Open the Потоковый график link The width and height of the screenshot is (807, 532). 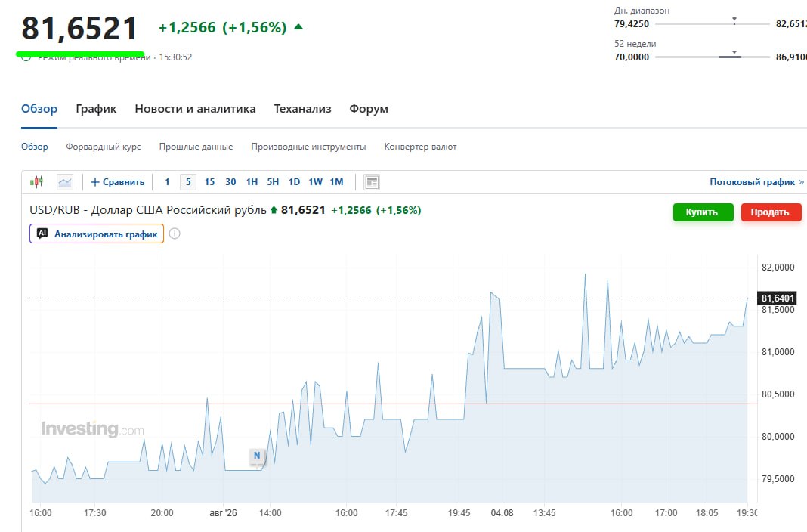click(756, 182)
